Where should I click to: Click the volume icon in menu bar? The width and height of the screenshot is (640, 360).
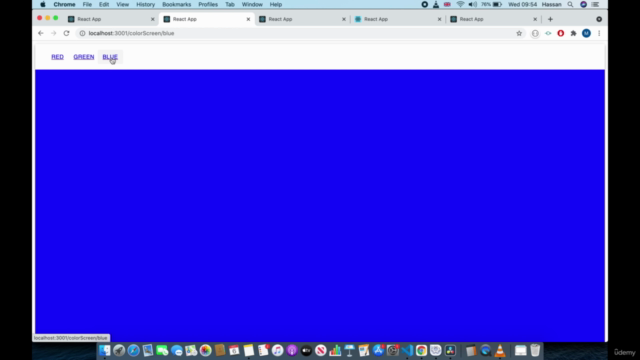473,4
